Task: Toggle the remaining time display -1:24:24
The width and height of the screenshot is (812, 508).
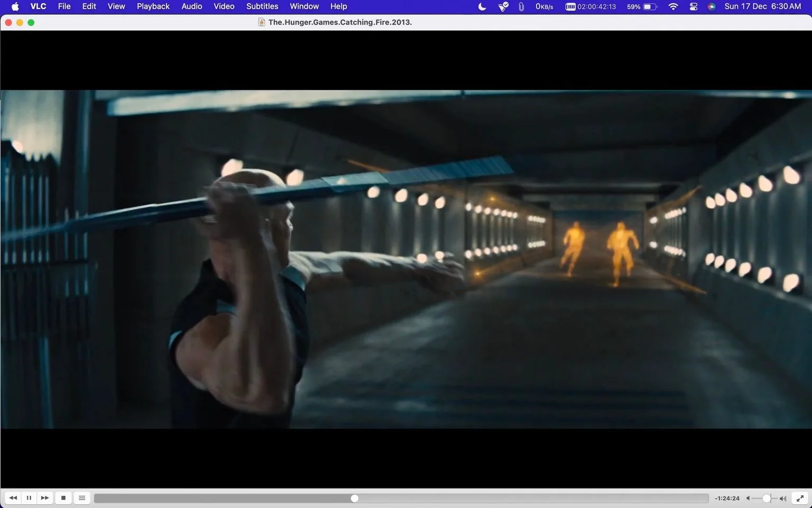Action: coord(727,498)
